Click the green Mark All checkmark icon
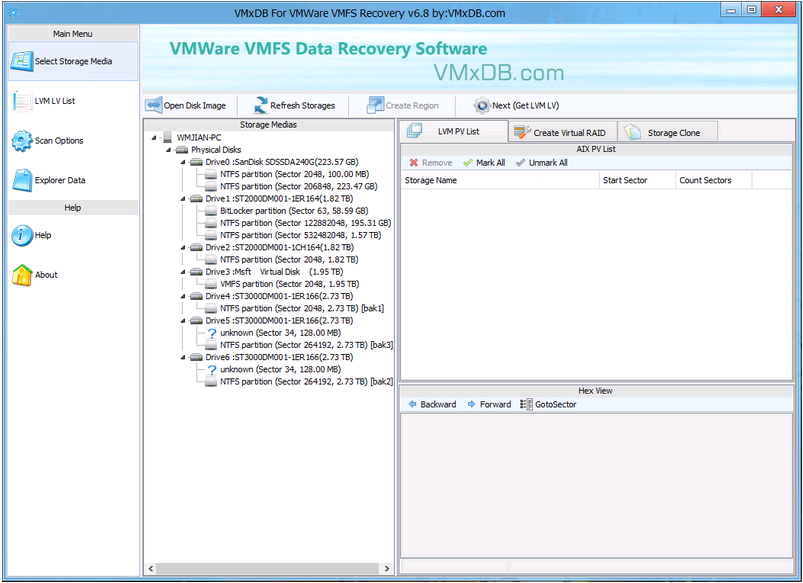Image resolution: width=803 pixels, height=583 pixels. point(468,162)
